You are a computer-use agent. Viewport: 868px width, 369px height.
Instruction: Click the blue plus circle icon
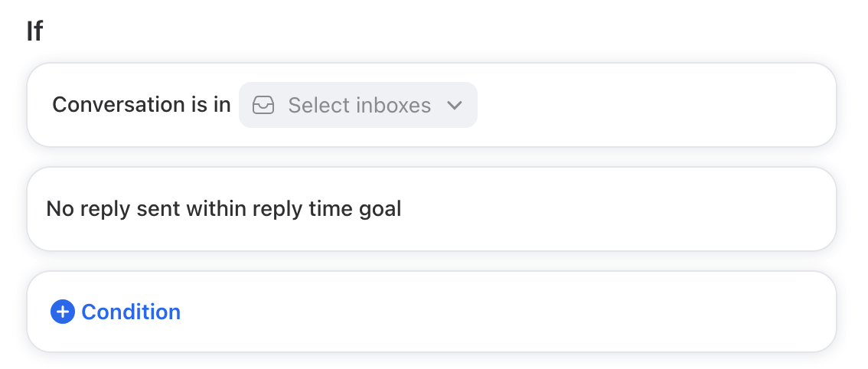tap(63, 312)
